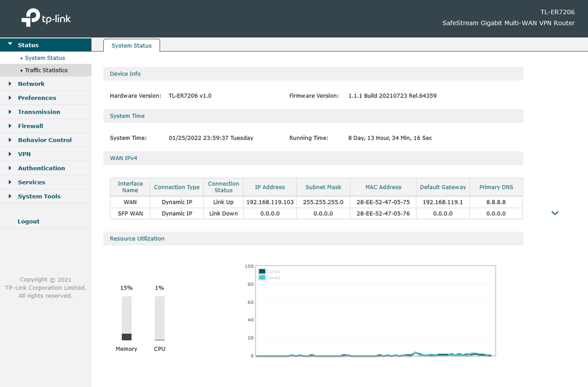This screenshot has height=387, width=588.
Task: Expand the Preferences menu
Action: click(37, 98)
